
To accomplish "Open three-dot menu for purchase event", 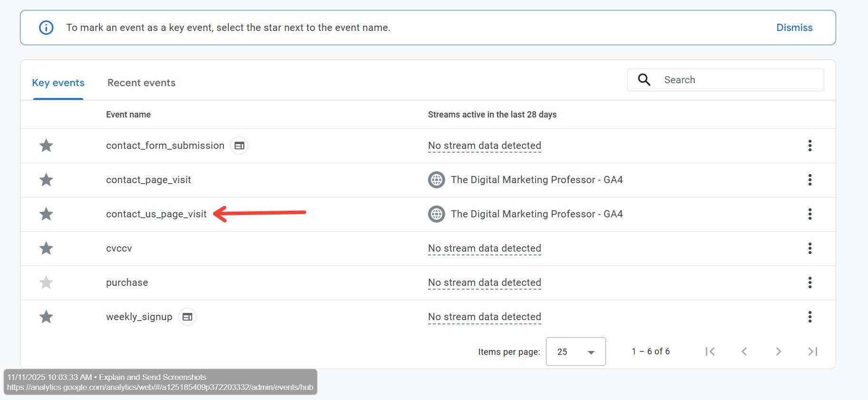I will tap(809, 283).
